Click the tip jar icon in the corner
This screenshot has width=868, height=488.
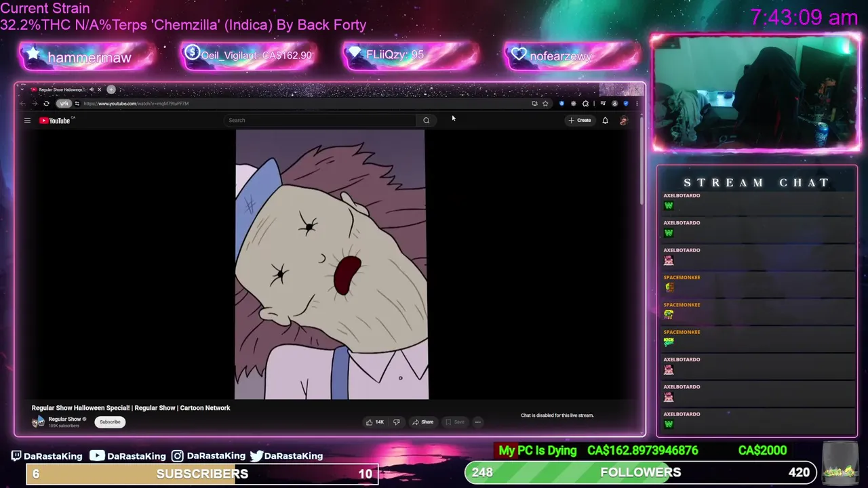(840, 462)
